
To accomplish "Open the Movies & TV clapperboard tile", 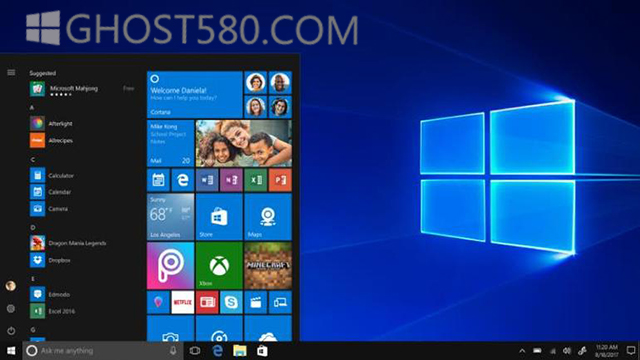I will point(256,302).
